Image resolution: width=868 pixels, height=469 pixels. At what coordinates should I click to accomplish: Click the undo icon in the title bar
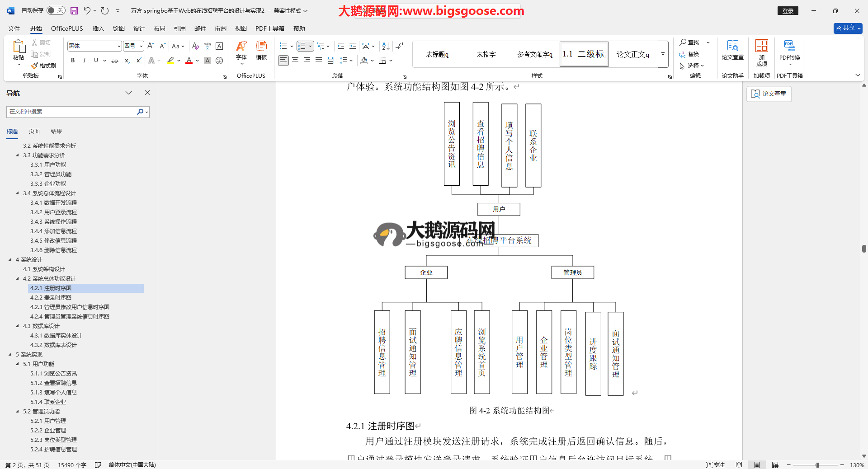pos(87,10)
